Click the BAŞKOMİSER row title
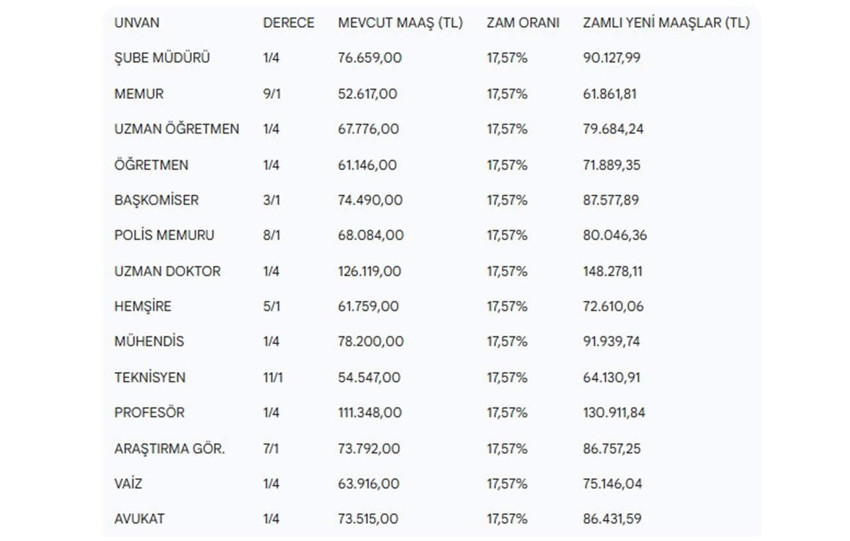Screen dimensions: 850x541 pyautogui.click(x=157, y=200)
